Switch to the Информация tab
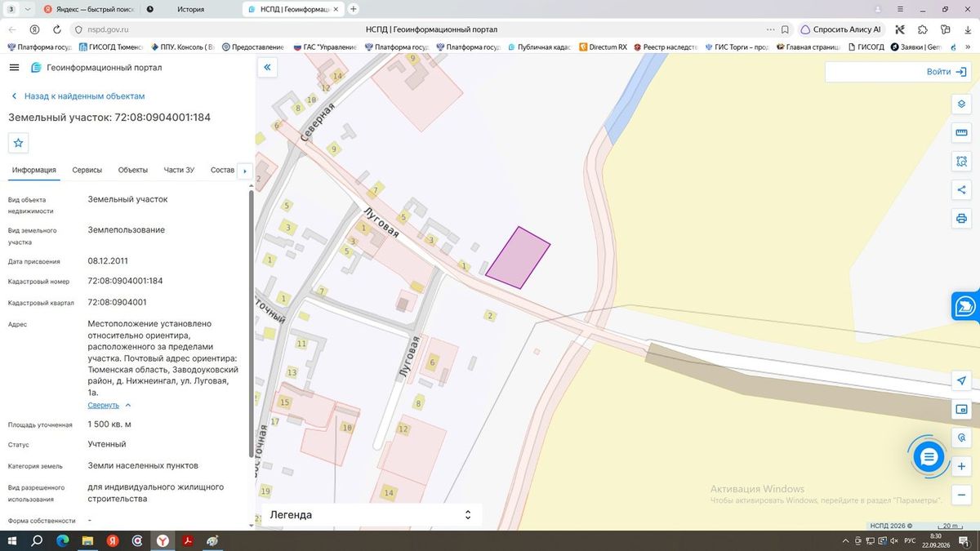This screenshot has width=980, height=551. click(x=34, y=170)
